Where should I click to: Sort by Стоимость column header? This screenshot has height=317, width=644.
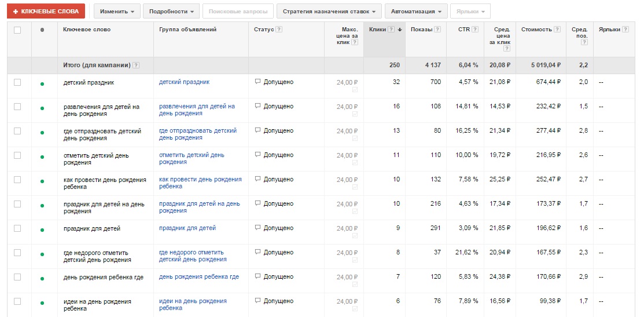pyautogui.click(x=536, y=30)
